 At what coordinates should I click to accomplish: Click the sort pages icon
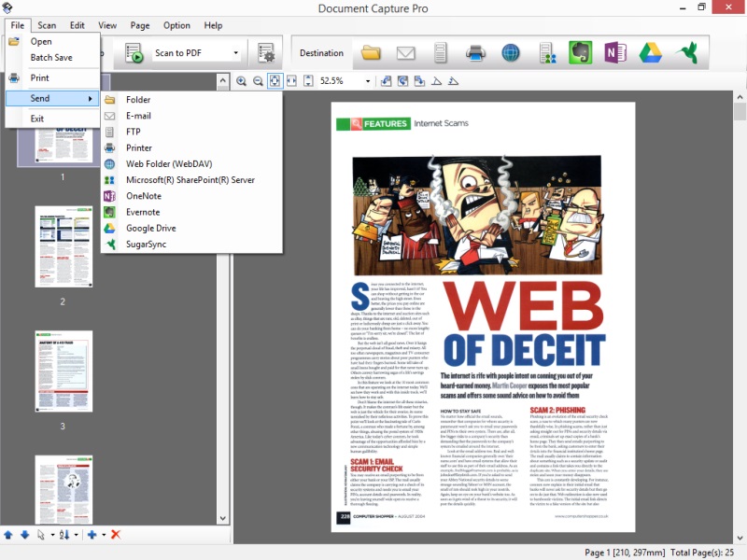[64, 535]
